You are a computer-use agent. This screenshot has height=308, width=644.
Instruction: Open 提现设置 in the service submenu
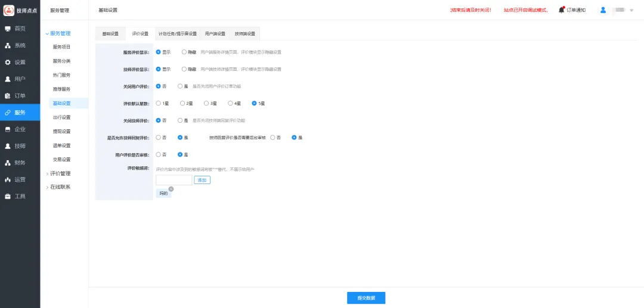[61, 131]
